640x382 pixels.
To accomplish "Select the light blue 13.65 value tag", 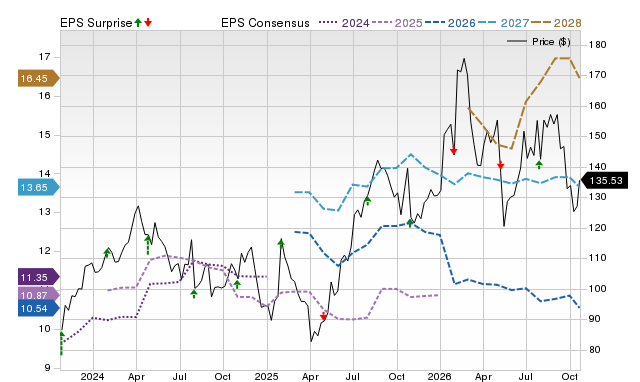I will tap(38, 188).
